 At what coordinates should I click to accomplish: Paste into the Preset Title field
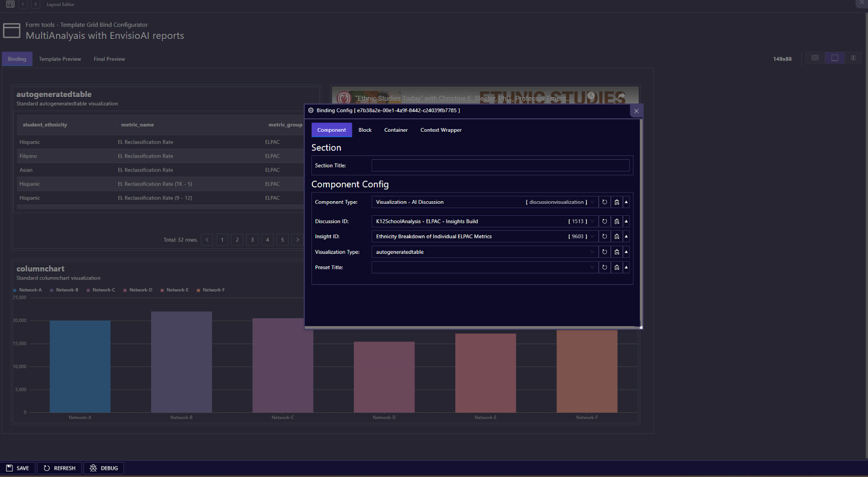point(617,267)
